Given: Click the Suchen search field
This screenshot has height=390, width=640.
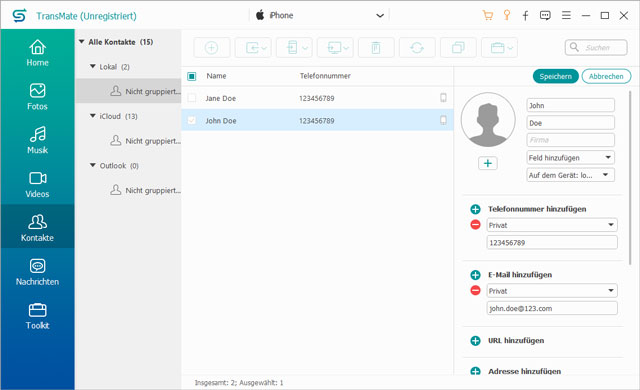Looking at the screenshot, I should [x=596, y=48].
